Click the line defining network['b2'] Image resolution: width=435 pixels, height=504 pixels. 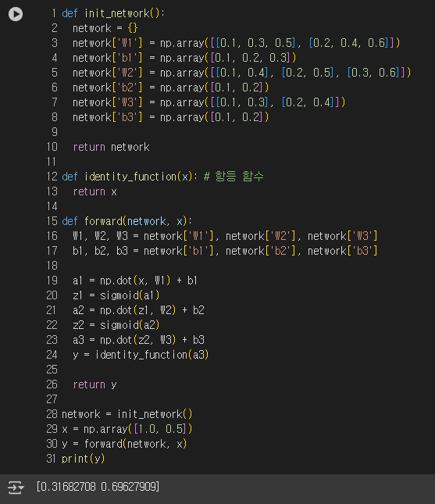coord(170,88)
